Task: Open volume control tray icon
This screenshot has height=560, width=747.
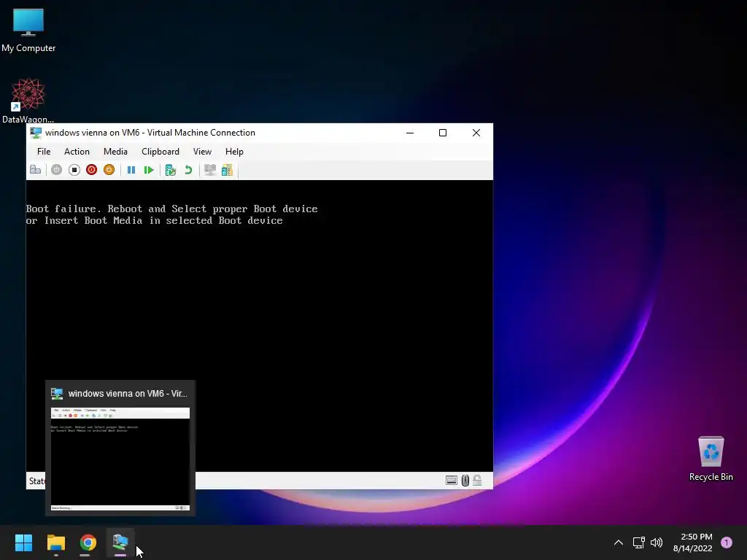Action: (x=657, y=542)
